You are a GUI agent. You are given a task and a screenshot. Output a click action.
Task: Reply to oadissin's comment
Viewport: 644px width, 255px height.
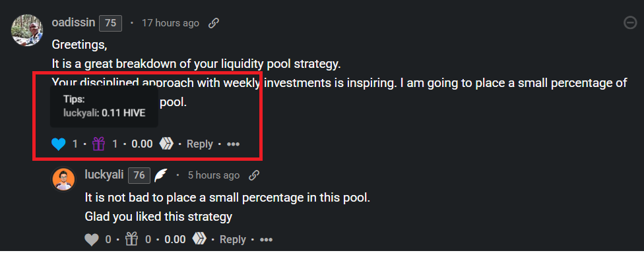point(200,144)
